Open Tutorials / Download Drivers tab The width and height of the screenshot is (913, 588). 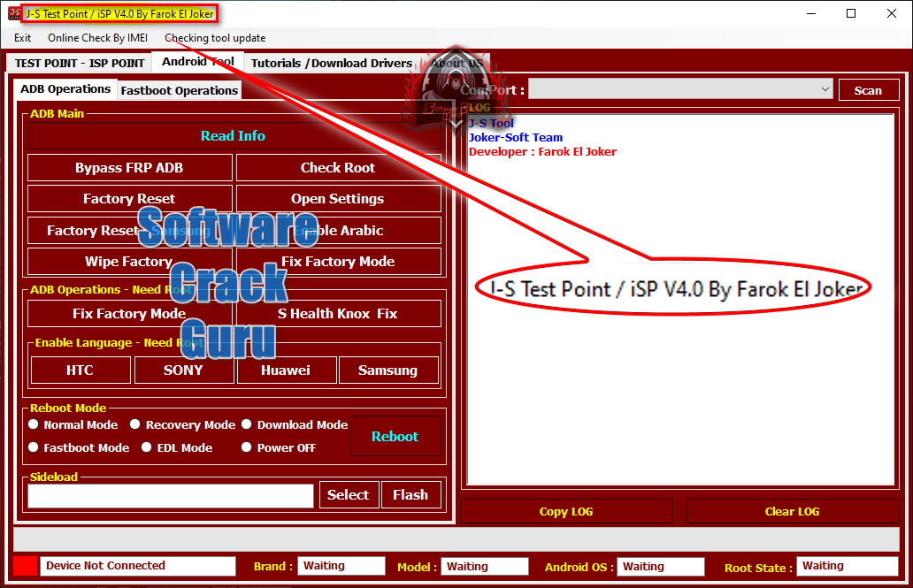coord(331,63)
